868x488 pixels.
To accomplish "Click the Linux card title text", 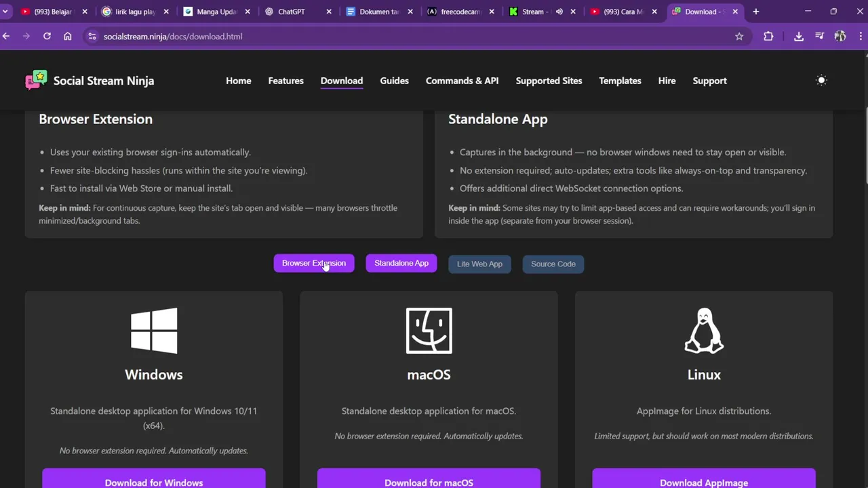I will 704,375.
